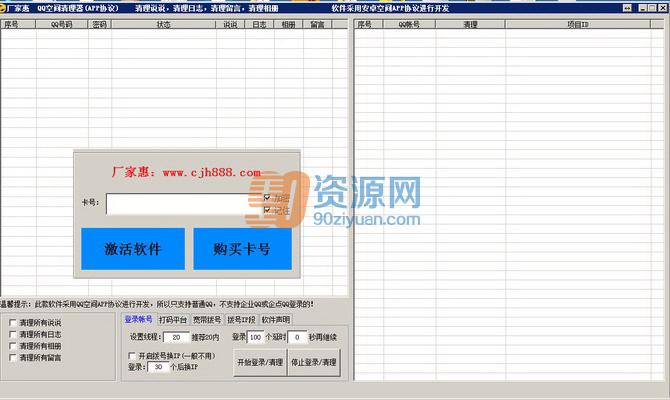The image size is (670, 400).
Task: Click the title bar icon left of minimize
Action: point(627,8)
